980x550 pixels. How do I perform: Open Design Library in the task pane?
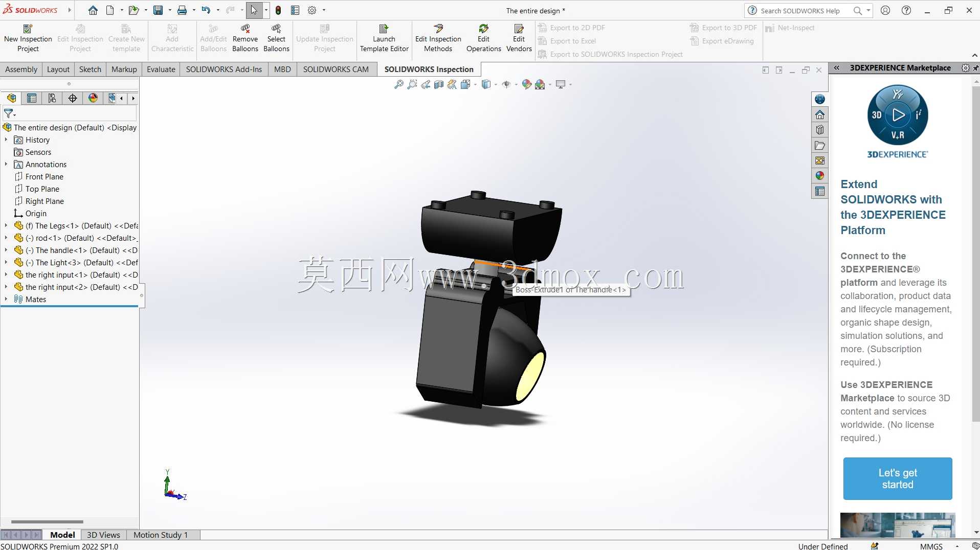point(820,130)
